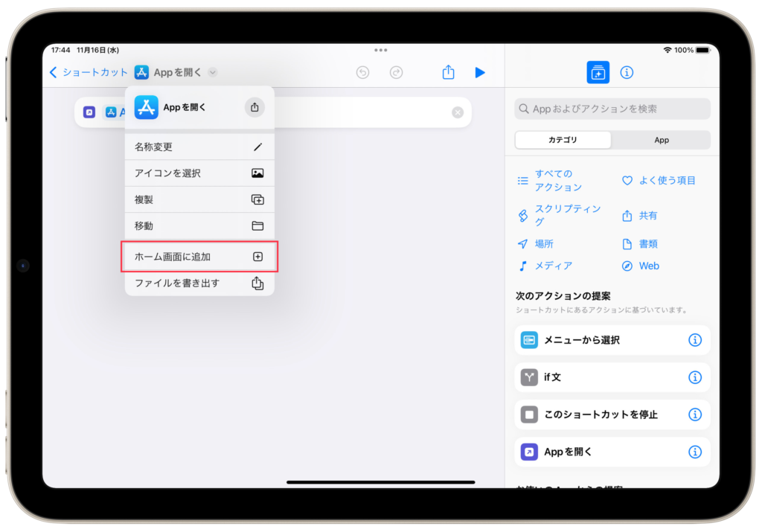Open the メディア media category
Viewport: 762px width, 532px height.
pyautogui.click(x=545, y=266)
